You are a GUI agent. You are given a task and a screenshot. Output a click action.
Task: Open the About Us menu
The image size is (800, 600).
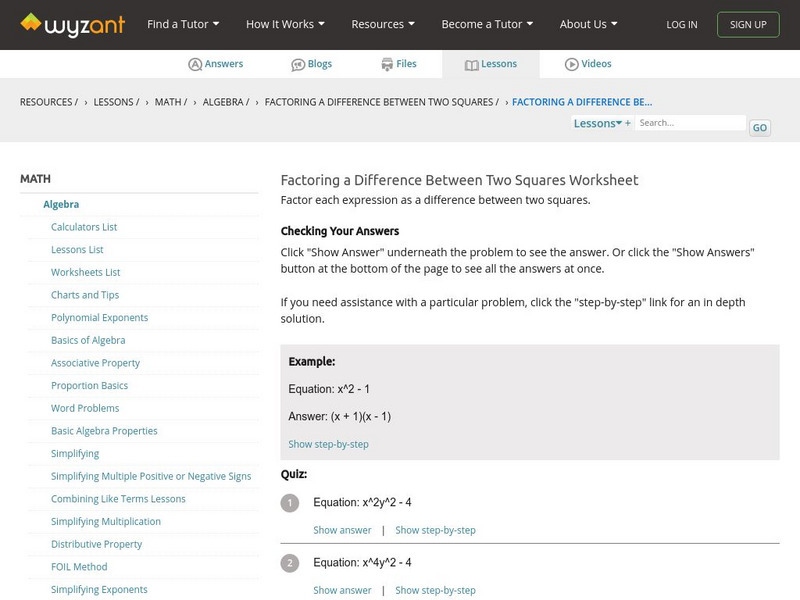(588, 24)
